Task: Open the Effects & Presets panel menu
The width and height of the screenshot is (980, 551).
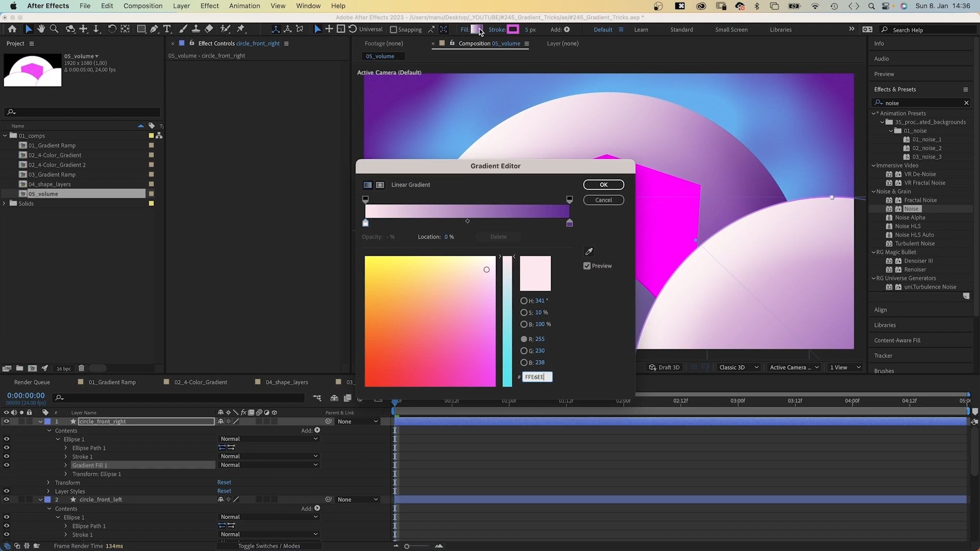Action: [966, 89]
